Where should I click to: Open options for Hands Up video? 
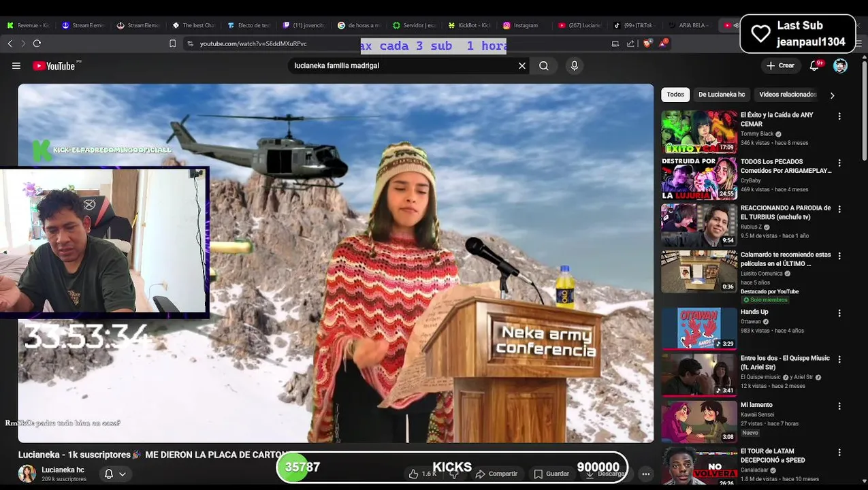click(839, 313)
